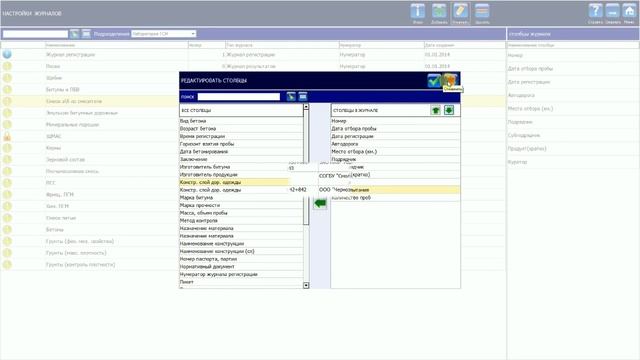Click the journals filter text field
The height and width of the screenshot is (360, 640).
(x=35, y=34)
